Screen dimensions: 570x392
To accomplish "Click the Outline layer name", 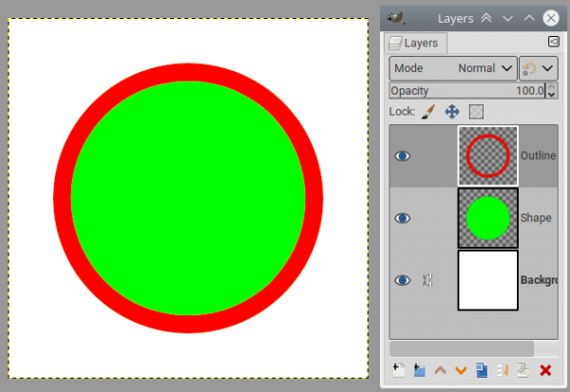I will (x=539, y=156).
